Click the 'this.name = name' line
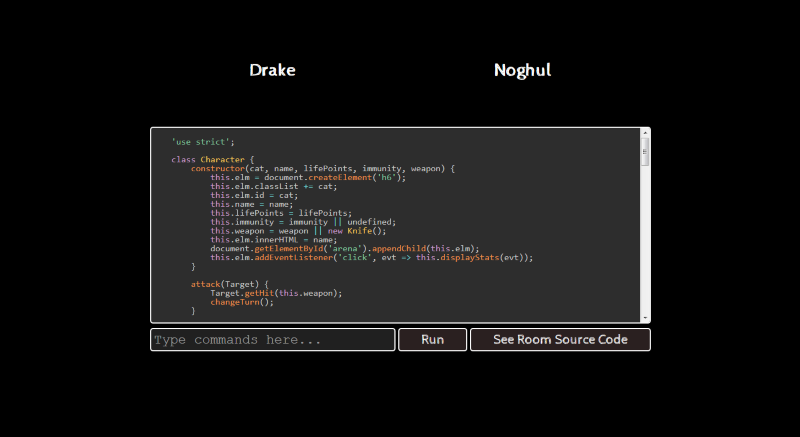The image size is (800, 437). point(252,204)
